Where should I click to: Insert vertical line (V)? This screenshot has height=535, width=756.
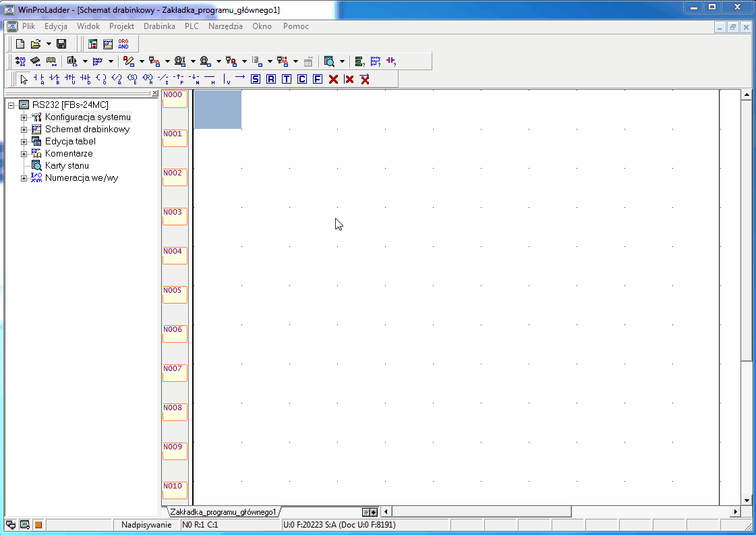point(227,79)
